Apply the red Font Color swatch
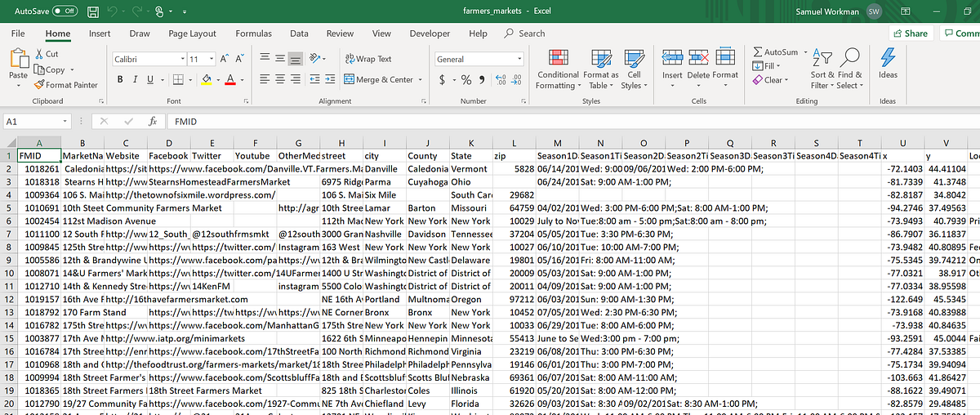The width and height of the screenshot is (980, 415). click(231, 79)
